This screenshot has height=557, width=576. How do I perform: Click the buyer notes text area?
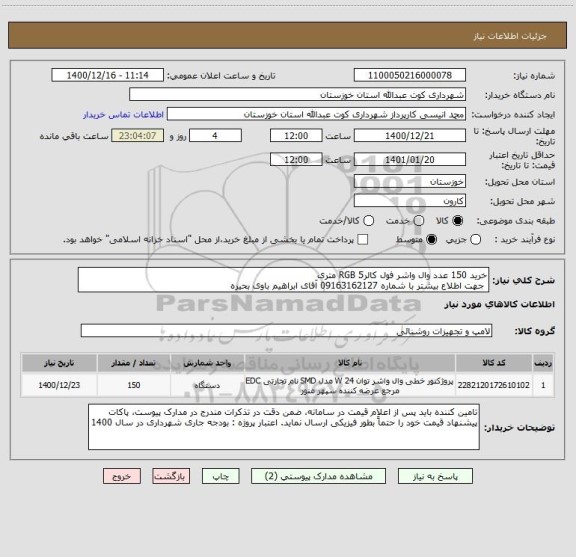(x=284, y=427)
